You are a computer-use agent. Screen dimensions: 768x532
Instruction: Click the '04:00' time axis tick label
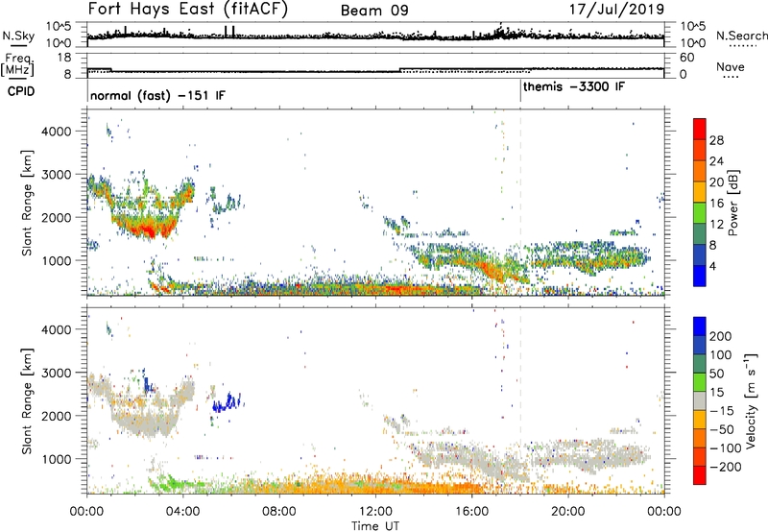[183, 512]
